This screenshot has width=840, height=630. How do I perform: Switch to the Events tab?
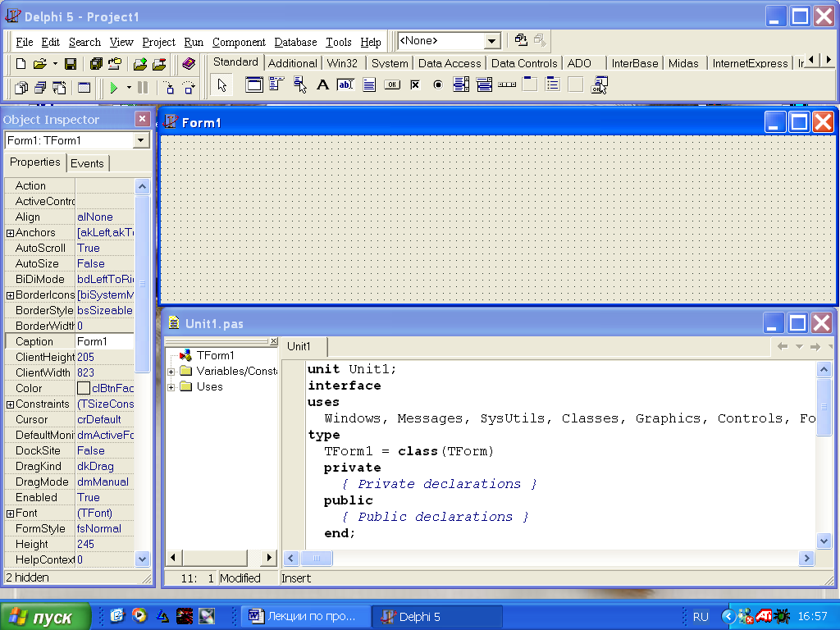pos(87,163)
